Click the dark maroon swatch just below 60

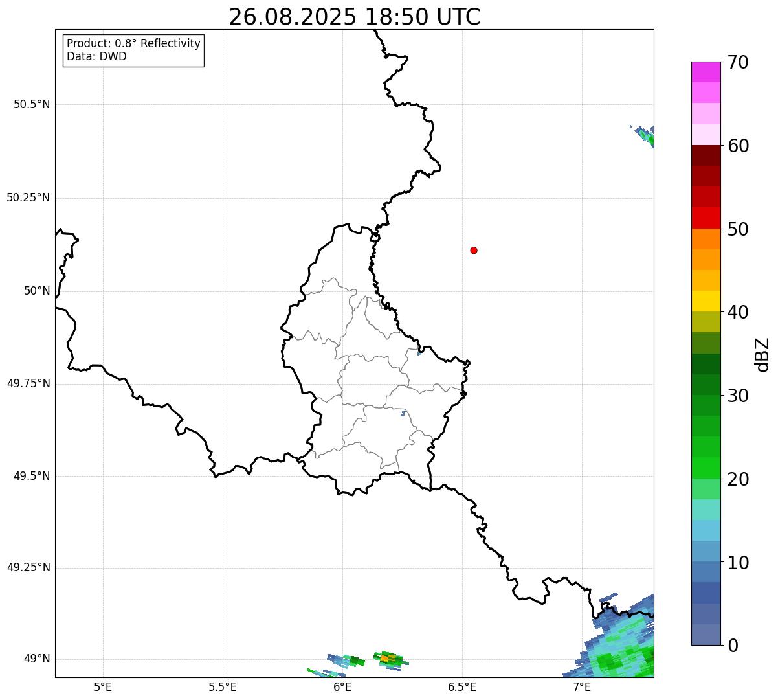[706, 155]
